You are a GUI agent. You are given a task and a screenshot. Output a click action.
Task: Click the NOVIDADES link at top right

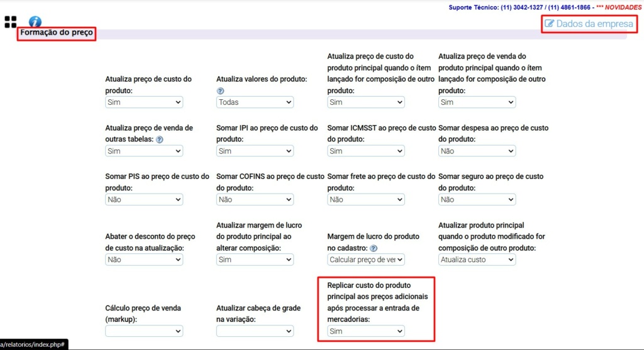[x=623, y=8]
